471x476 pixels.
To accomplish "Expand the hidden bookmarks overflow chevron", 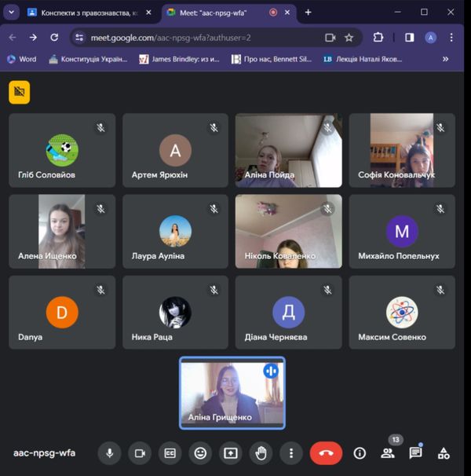I will pyautogui.click(x=446, y=59).
